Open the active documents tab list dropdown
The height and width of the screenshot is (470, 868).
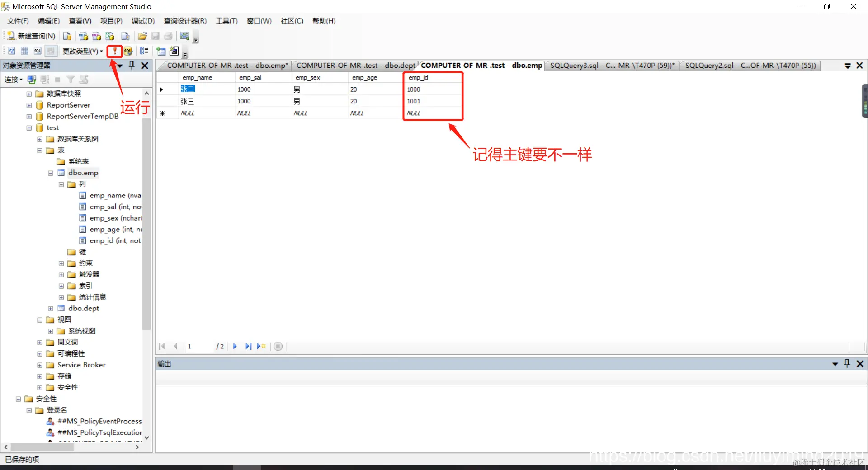pos(848,66)
